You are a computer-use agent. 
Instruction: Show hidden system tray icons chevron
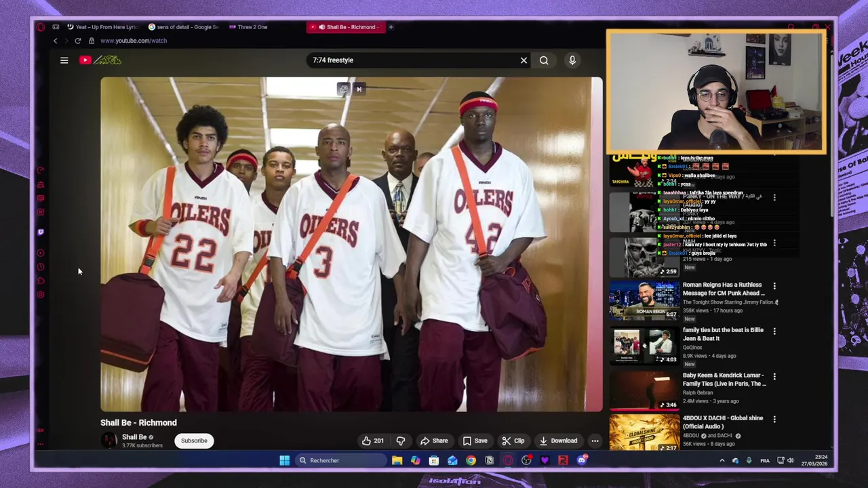point(722,461)
